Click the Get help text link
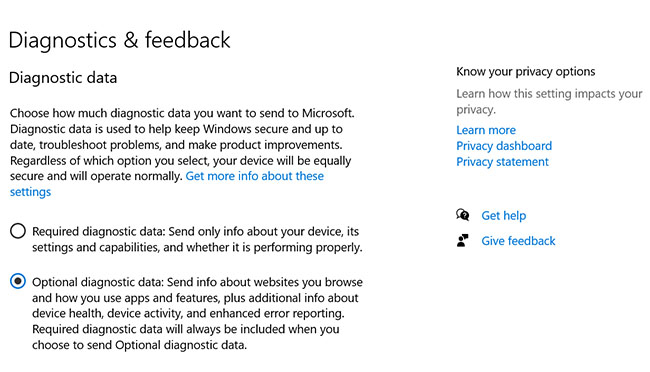Image resolution: width=650 pixels, height=372 pixels. click(504, 215)
